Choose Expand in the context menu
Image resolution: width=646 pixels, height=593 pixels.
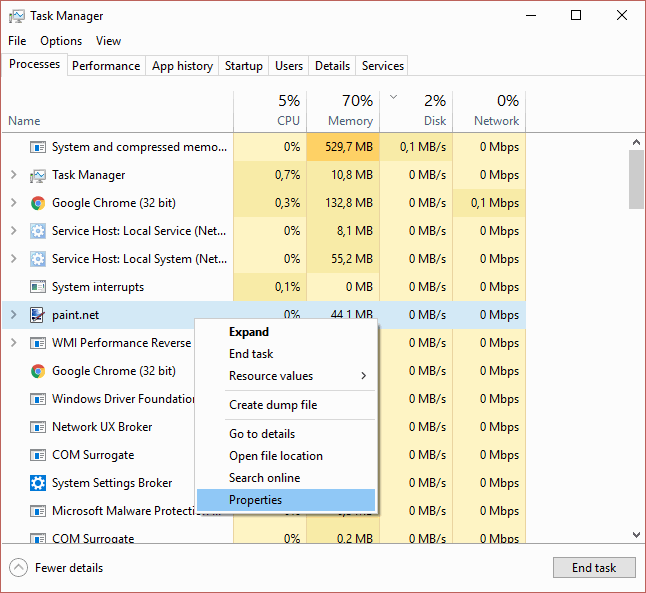[x=286, y=332]
